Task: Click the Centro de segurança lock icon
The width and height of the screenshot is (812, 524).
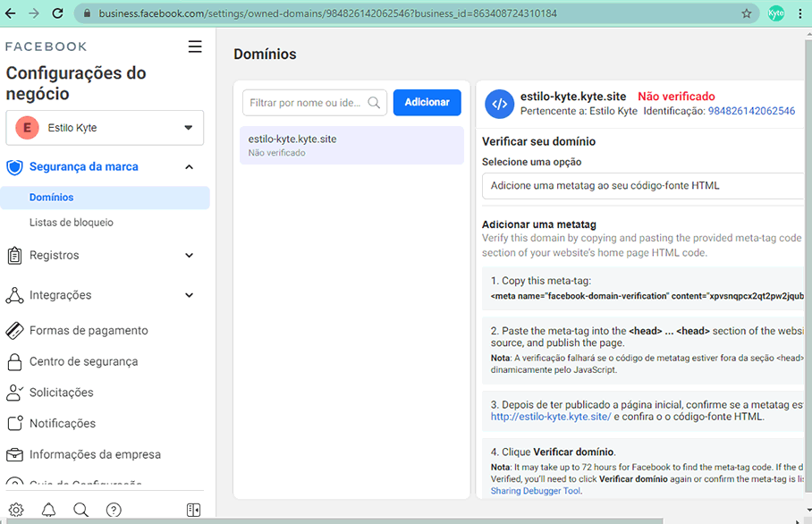Action: coord(14,362)
